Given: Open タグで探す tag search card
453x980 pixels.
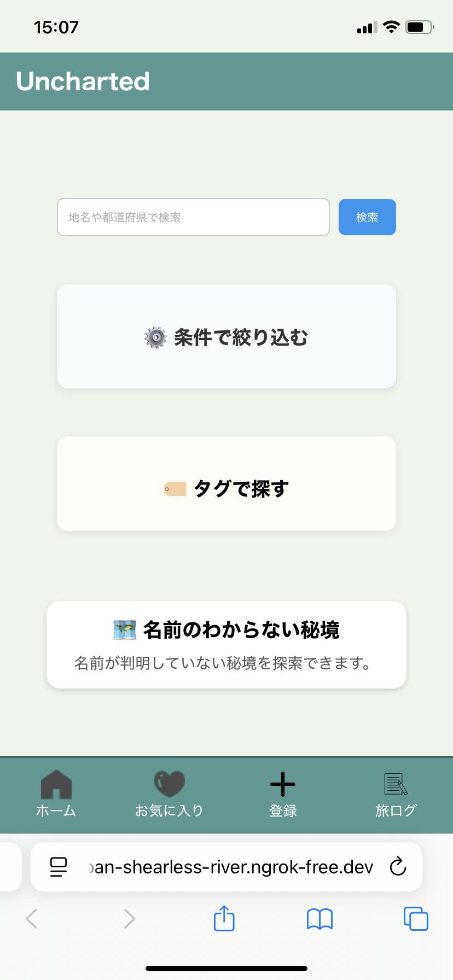Looking at the screenshot, I should [226, 484].
